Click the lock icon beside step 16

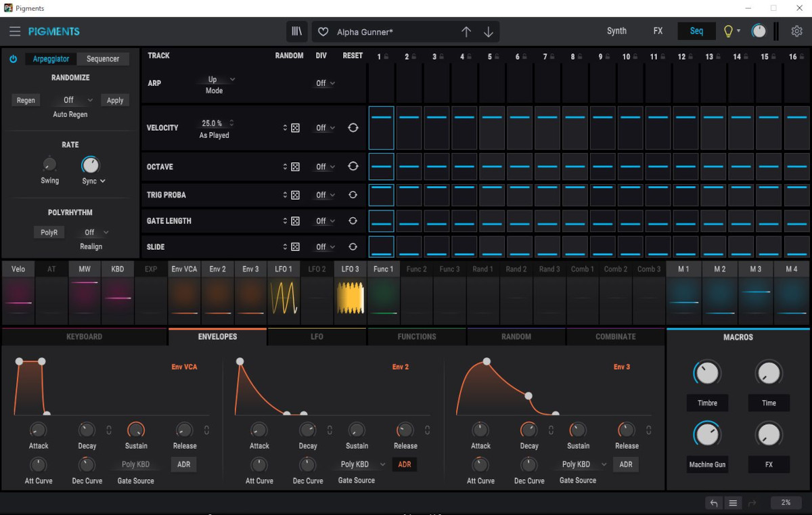pos(803,57)
